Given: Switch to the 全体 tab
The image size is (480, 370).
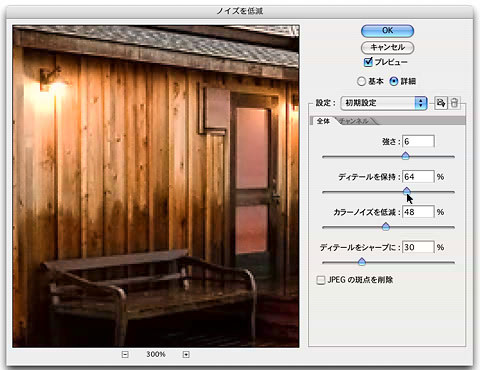Looking at the screenshot, I should (x=323, y=121).
